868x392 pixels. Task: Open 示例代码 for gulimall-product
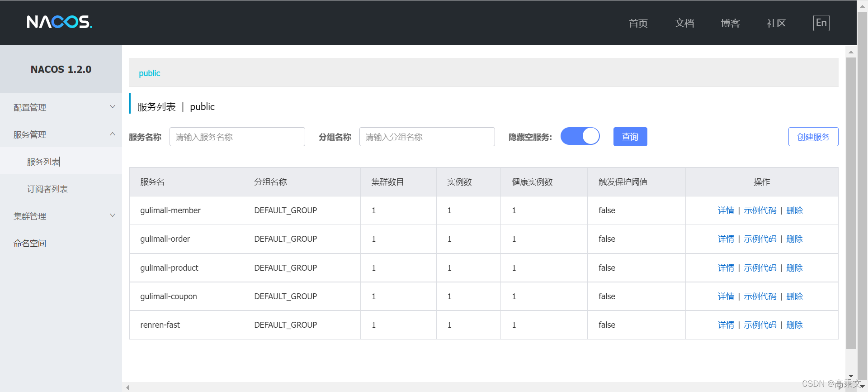[760, 268]
